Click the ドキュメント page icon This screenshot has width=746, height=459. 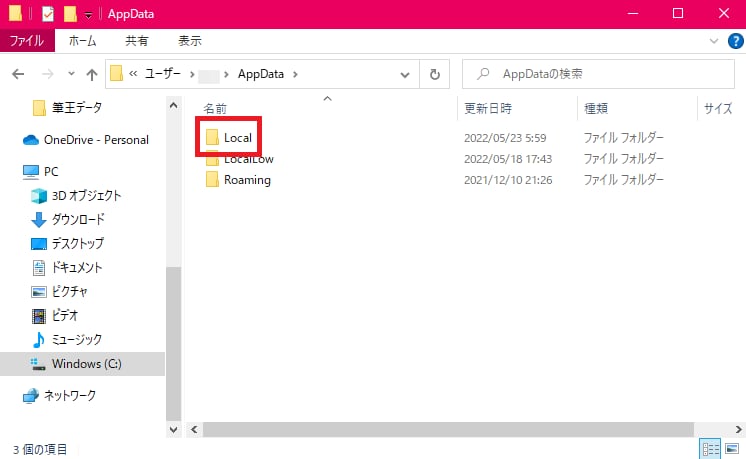click(x=39, y=267)
